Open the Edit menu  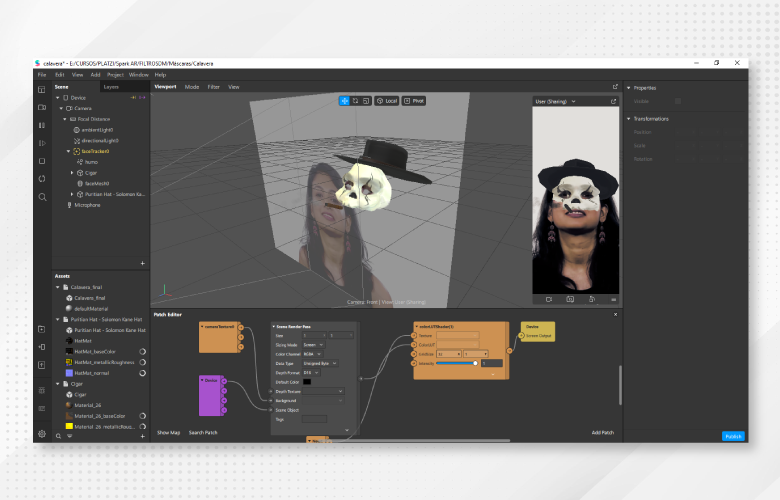click(60, 75)
